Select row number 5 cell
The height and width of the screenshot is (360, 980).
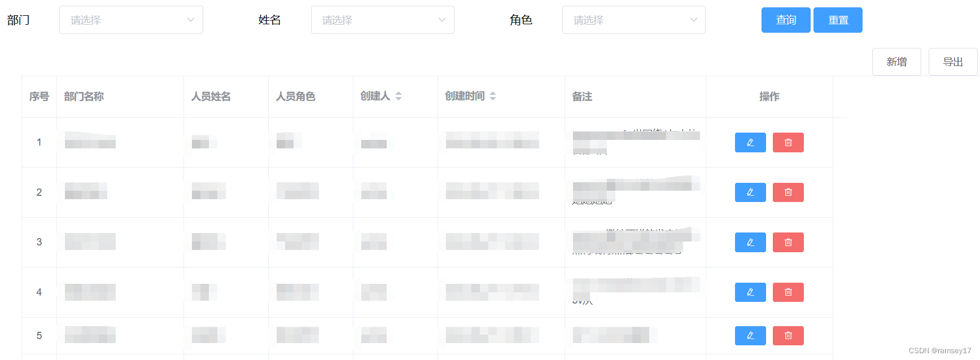coord(39,336)
